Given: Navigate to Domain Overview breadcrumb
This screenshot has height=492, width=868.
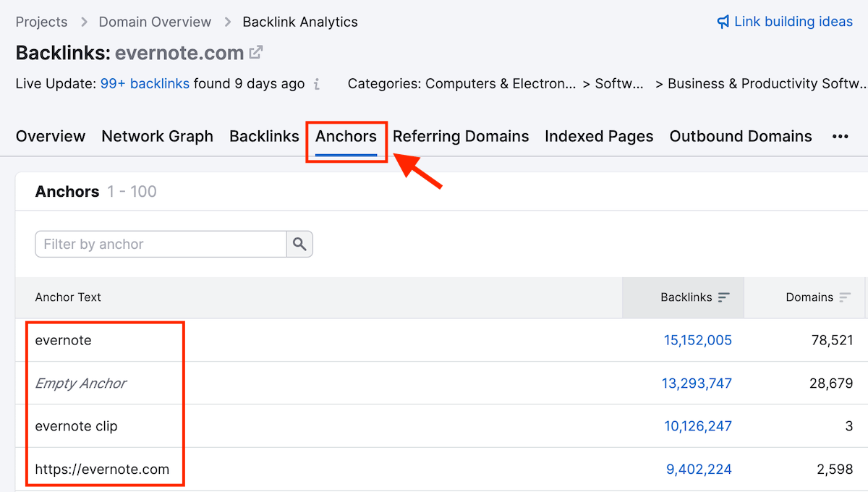Looking at the screenshot, I should click(155, 22).
